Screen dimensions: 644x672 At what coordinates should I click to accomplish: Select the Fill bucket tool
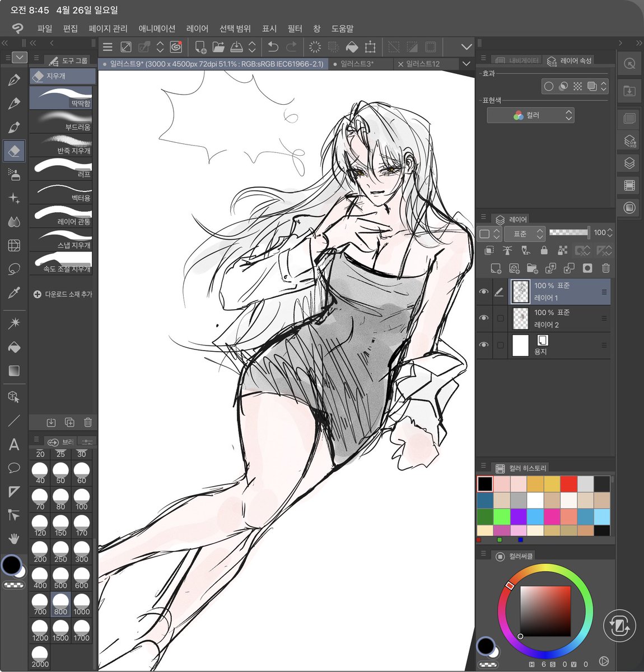(14, 348)
